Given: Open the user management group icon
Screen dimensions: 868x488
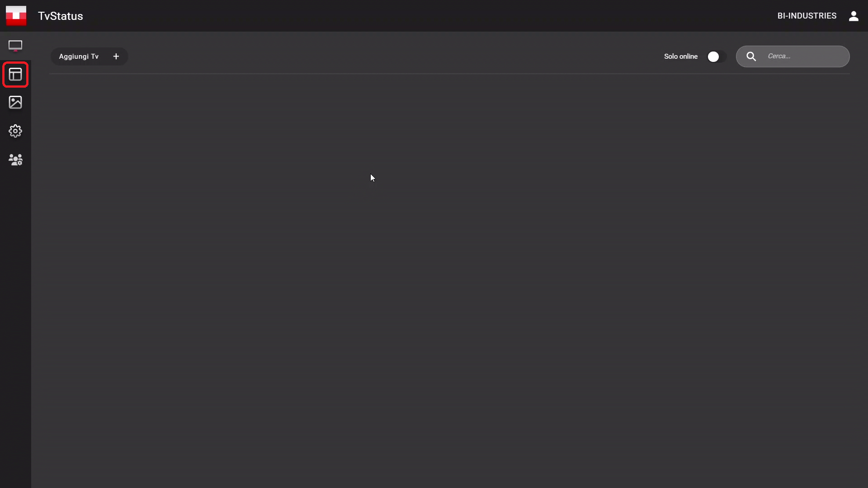Looking at the screenshot, I should (15, 160).
